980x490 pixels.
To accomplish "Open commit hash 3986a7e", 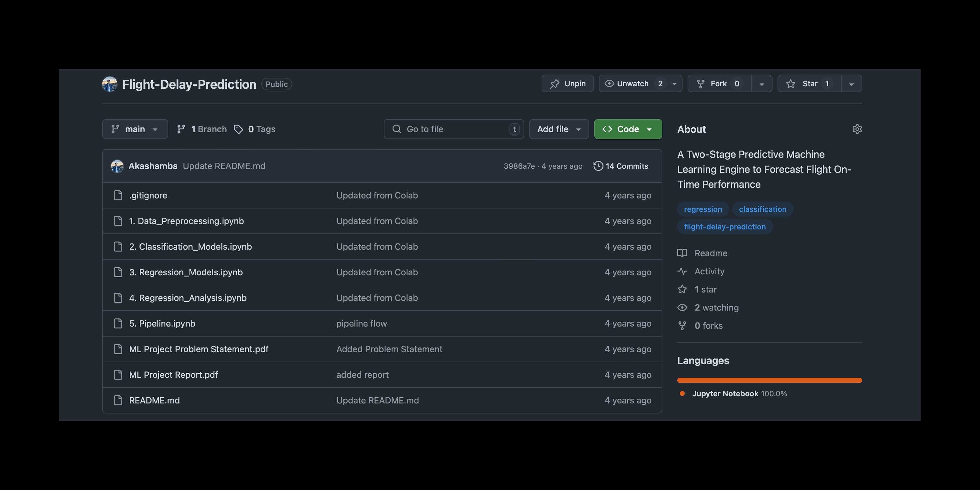I will click(519, 166).
